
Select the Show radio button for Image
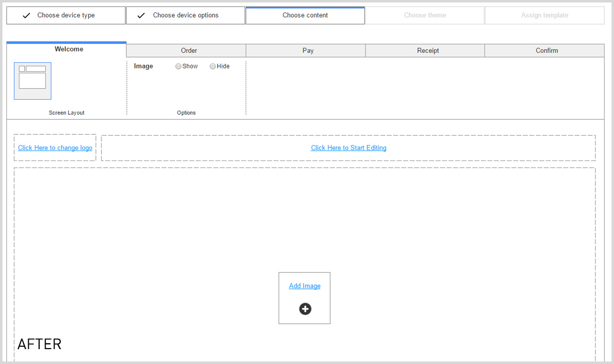pyautogui.click(x=178, y=66)
